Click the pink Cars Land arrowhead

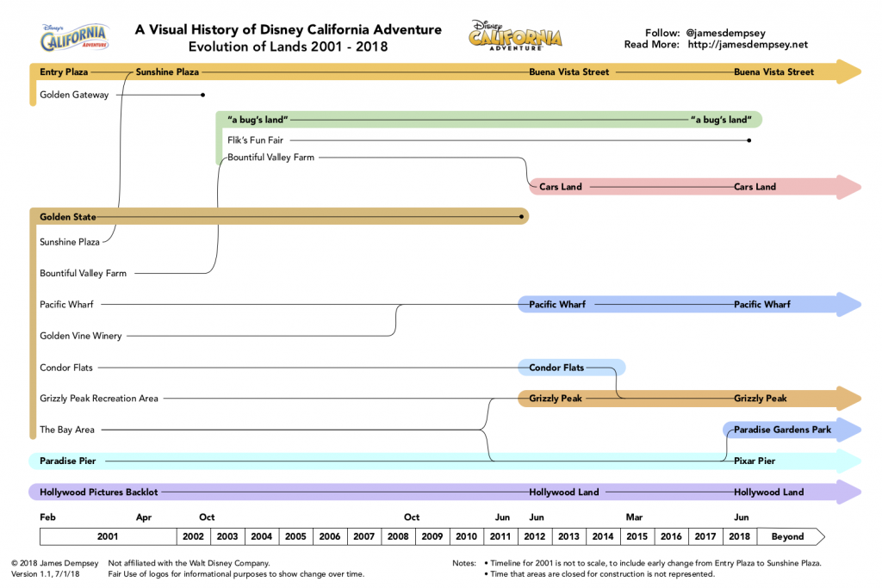click(x=848, y=187)
